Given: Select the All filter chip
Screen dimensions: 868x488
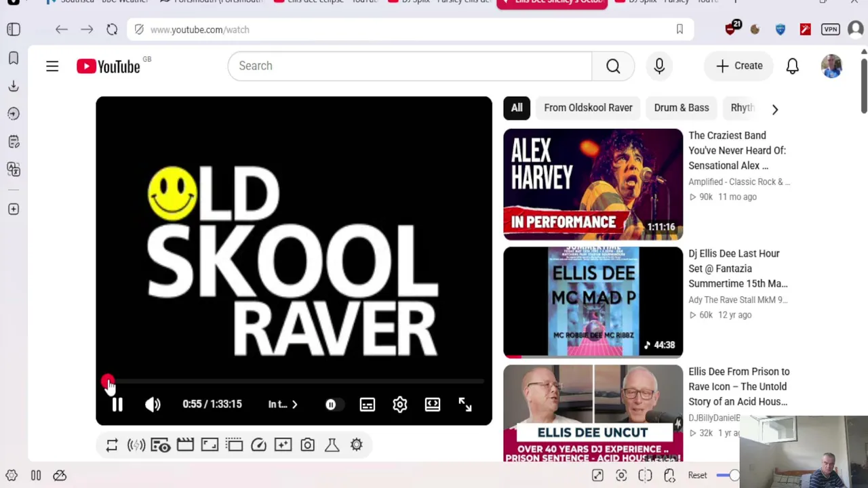Looking at the screenshot, I should click(517, 108).
